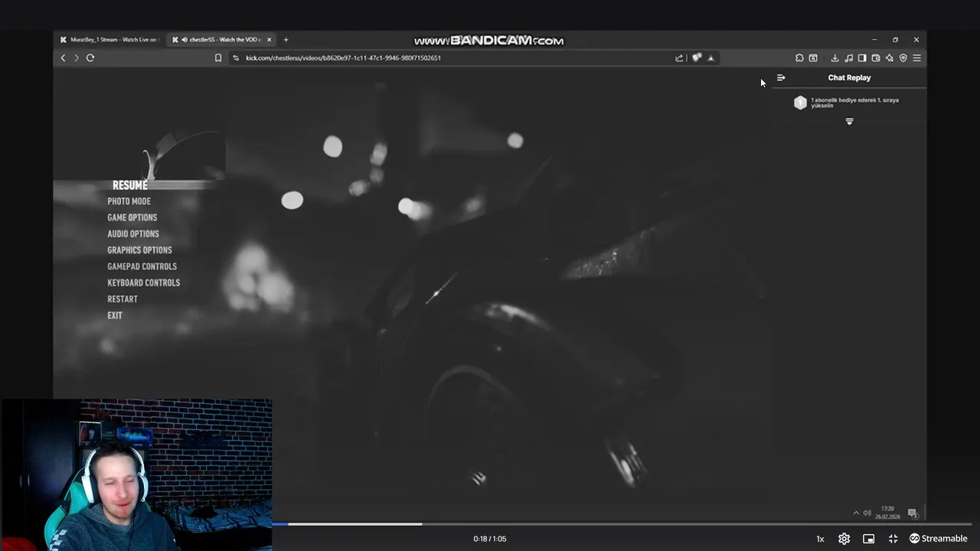Open the Streamable logo link
The image size is (980, 551).
(x=938, y=539)
